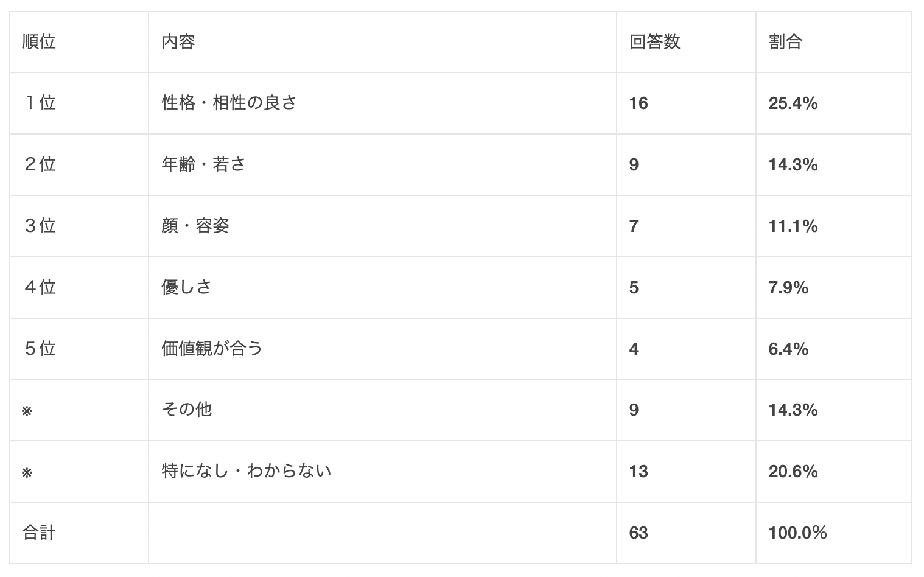Image resolution: width=924 pixels, height=577 pixels.
Task: Select the 性格・相性の良さ cell
Action: (229, 103)
